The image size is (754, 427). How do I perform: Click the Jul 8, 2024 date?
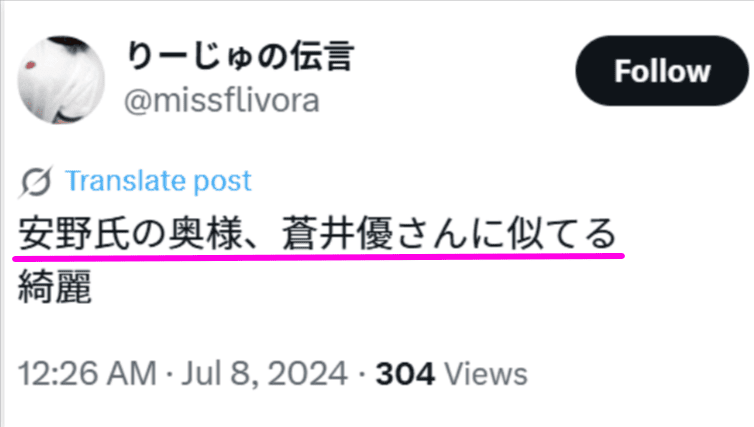click(x=264, y=373)
